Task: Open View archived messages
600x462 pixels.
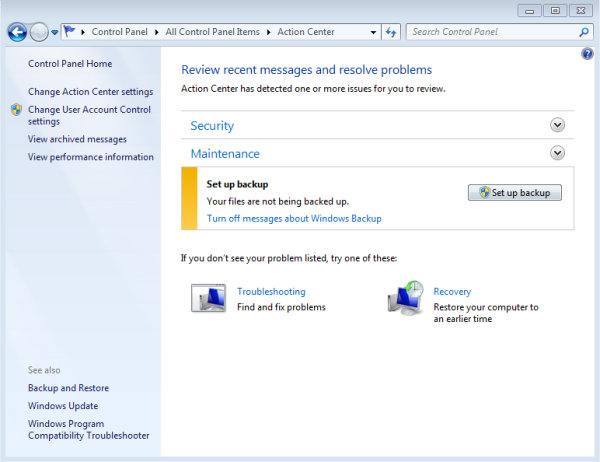Action: [77, 139]
